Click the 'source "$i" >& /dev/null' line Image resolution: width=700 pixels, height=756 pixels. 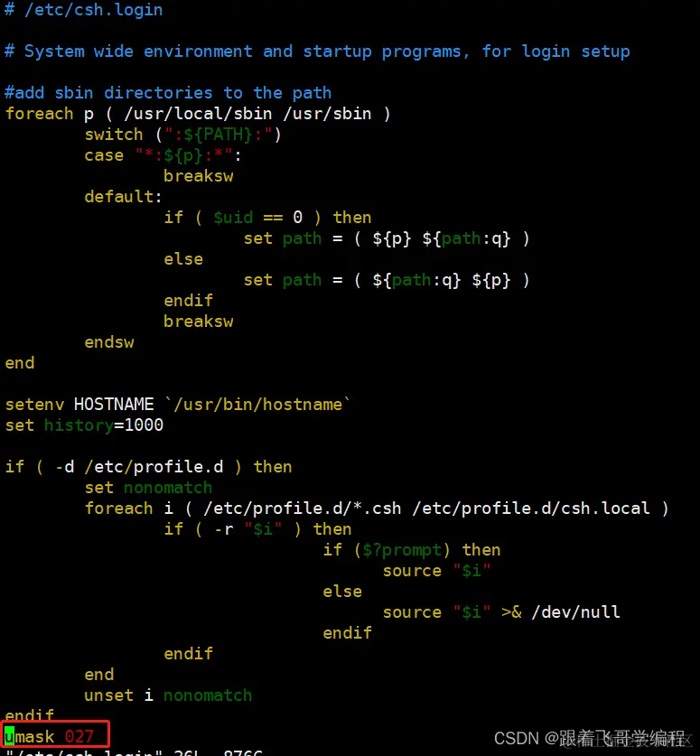point(501,611)
